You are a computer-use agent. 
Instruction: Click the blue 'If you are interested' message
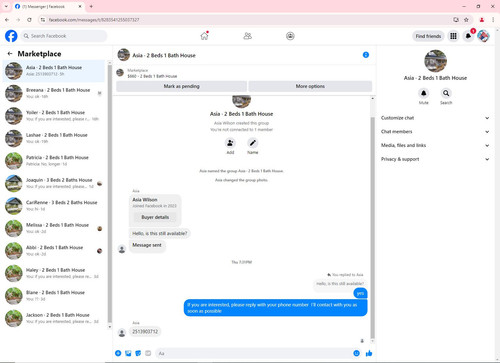[x=275, y=308]
